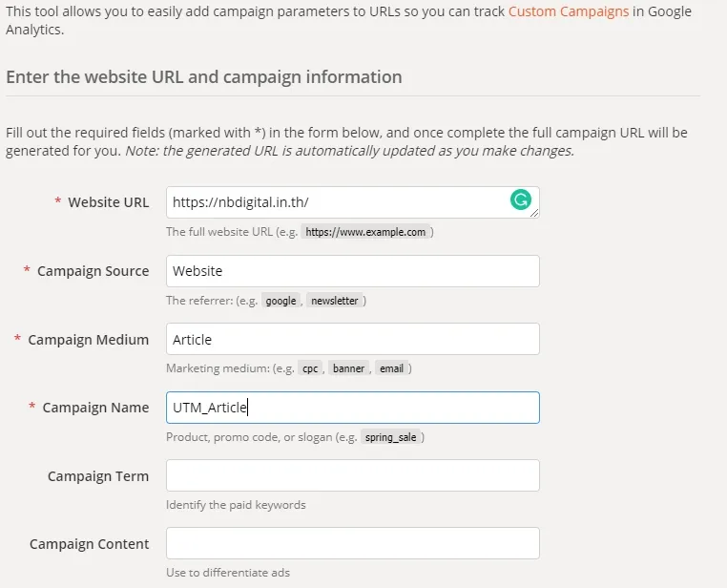Click the Campaign Medium label
This screenshot has width=727, height=588.
point(89,340)
